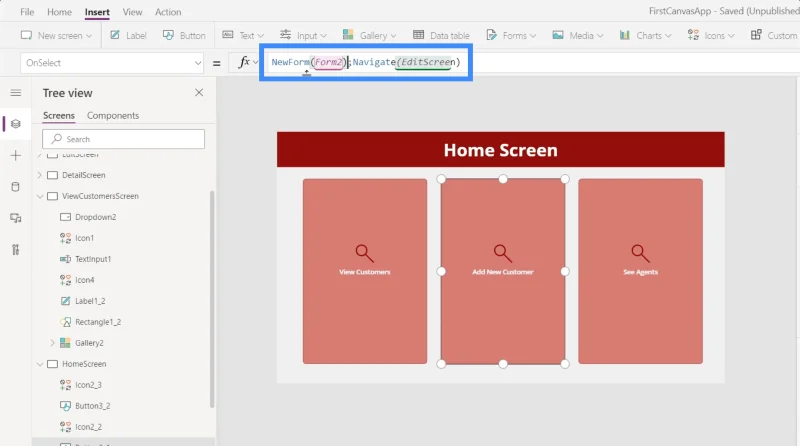
Task: Click the See Agents search icon
Action: point(640,253)
